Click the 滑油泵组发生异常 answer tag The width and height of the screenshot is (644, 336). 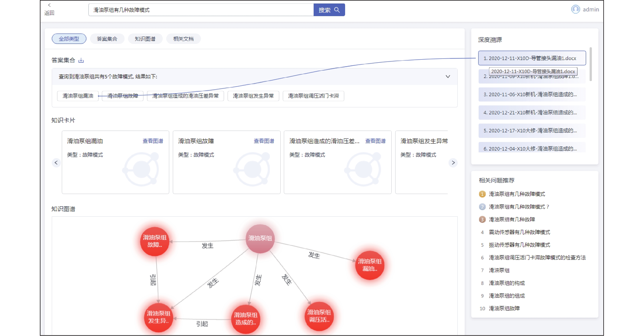click(x=253, y=96)
